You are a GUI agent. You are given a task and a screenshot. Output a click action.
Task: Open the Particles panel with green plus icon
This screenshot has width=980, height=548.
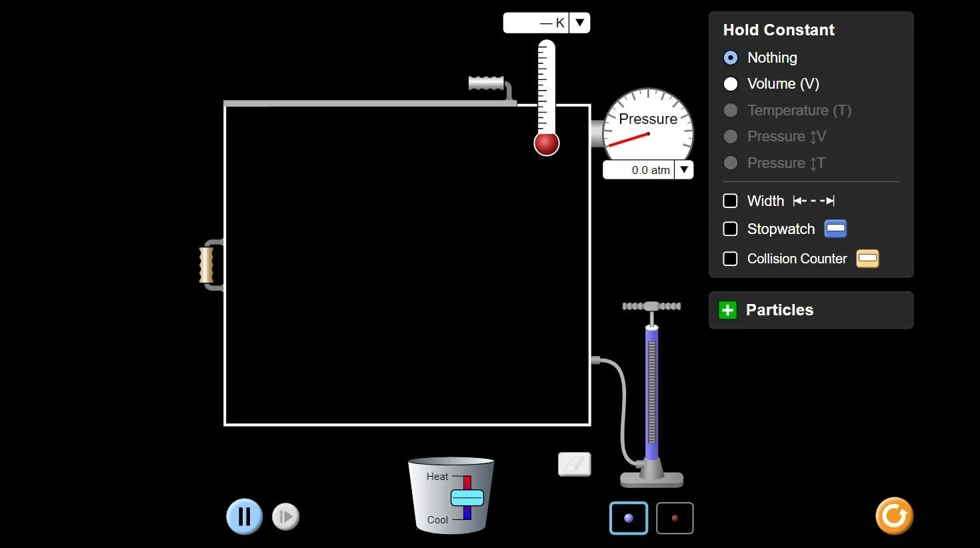click(727, 310)
